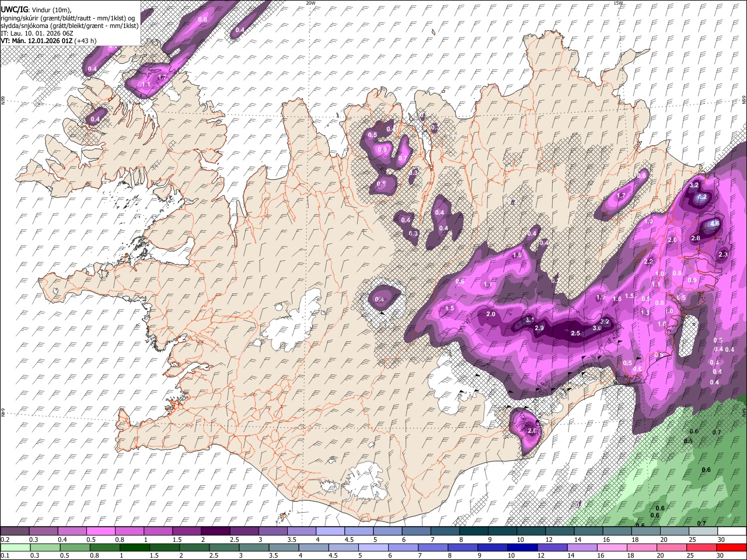
Task: Click the '20W' longitude label
Action: pos(310,3)
